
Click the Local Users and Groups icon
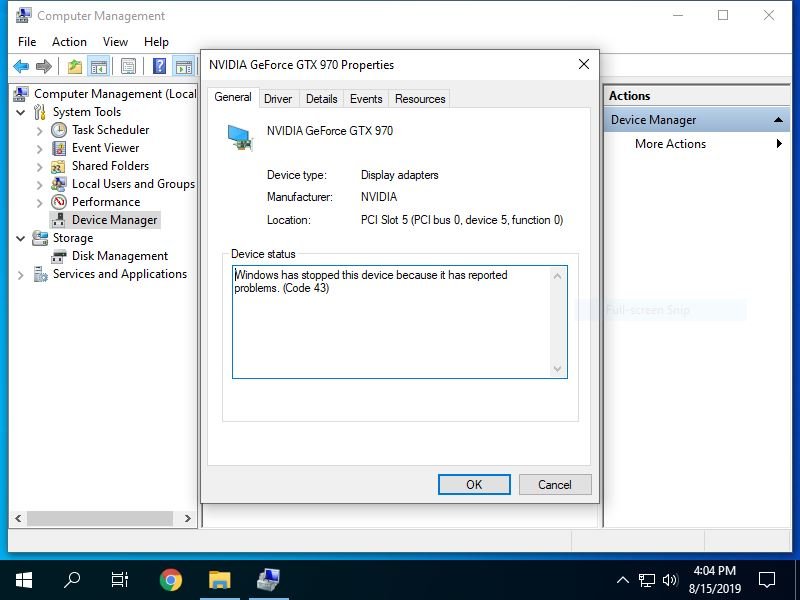click(59, 184)
